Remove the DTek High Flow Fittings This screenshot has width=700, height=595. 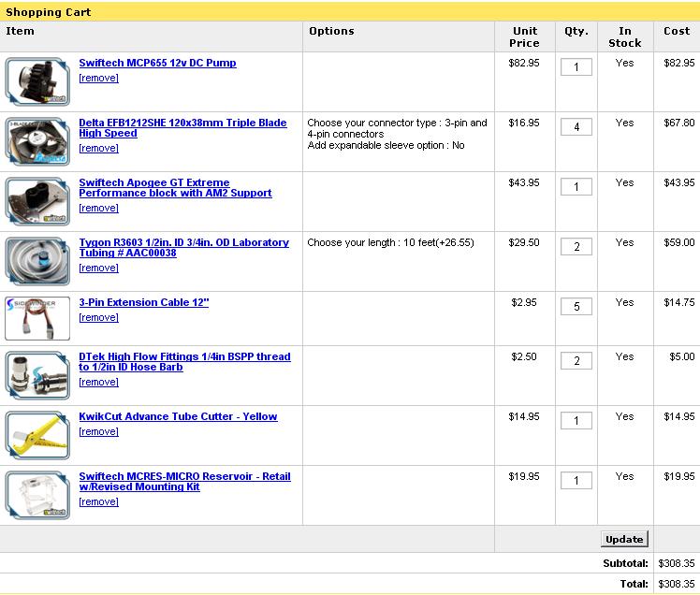pyautogui.click(x=98, y=382)
